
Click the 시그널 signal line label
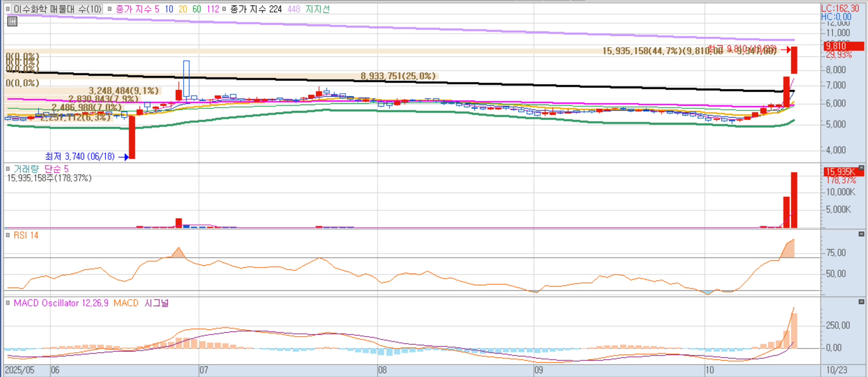coord(156,303)
